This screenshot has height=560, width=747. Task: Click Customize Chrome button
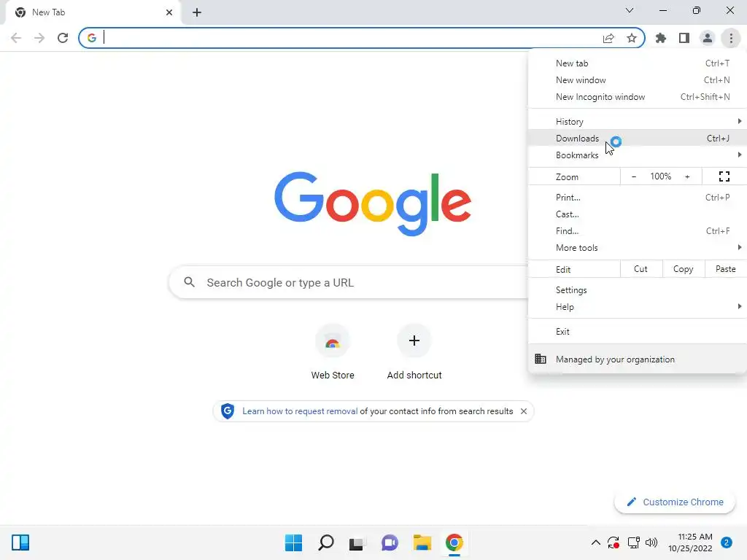[675, 502]
